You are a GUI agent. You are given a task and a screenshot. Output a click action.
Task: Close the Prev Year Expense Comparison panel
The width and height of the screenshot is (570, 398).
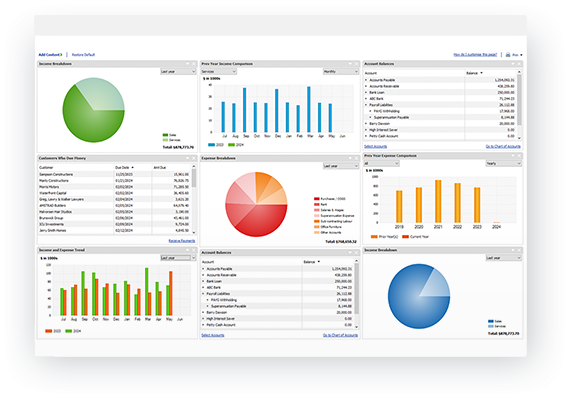pyautogui.click(x=519, y=156)
